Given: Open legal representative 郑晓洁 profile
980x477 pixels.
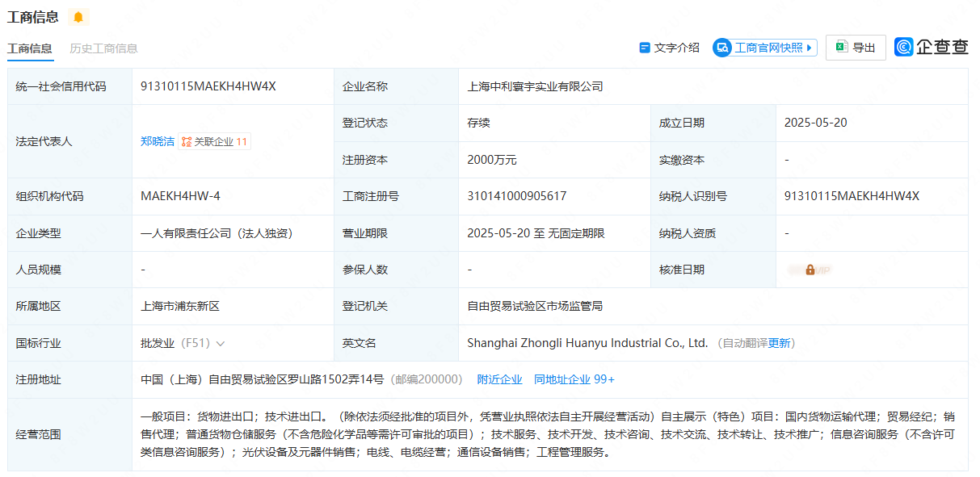Looking at the screenshot, I should (x=157, y=141).
